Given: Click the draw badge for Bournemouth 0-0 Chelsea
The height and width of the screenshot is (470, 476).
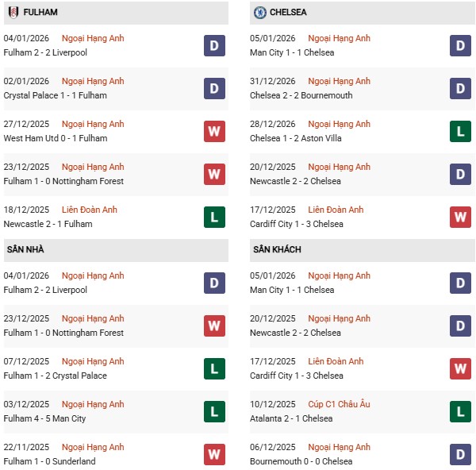Looking at the screenshot, I should pyautogui.click(x=461, y=454).
